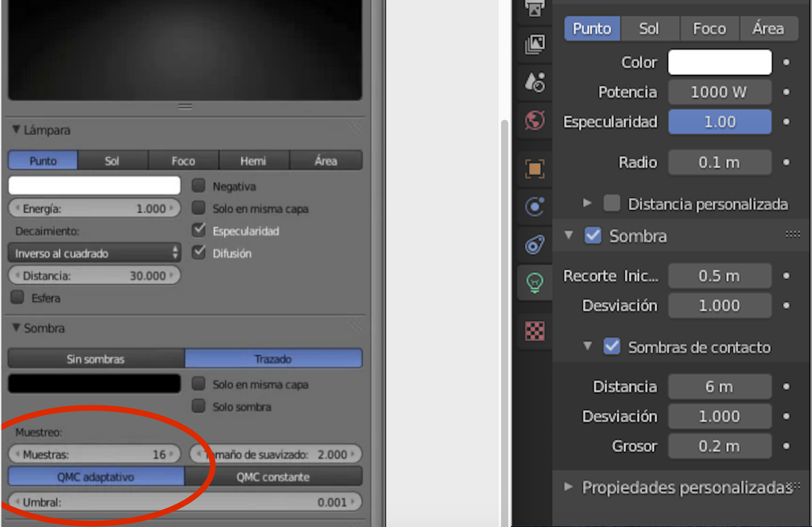Open the Object properties orange square icon
The width and height of the screenshot is (812, 527).
(534, 169)
